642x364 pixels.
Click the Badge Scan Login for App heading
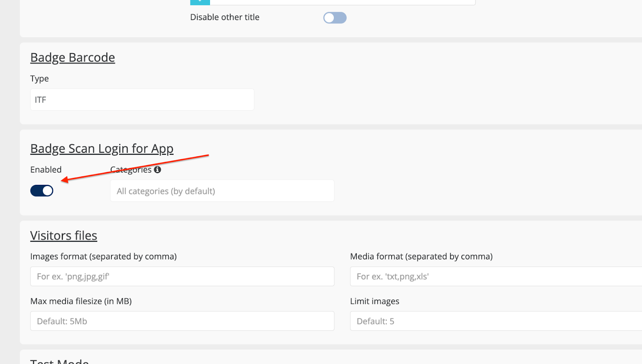pos(102,149)
